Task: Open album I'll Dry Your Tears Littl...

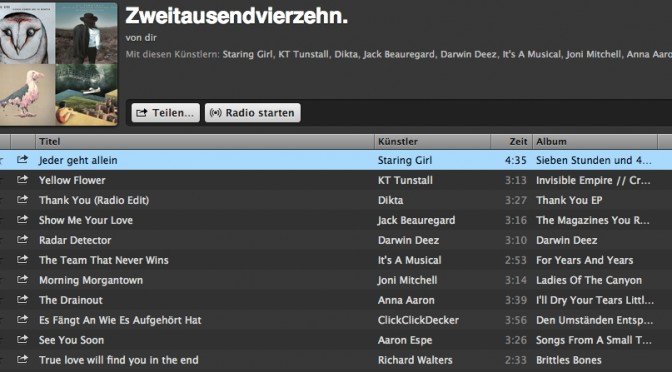Action: (595, 300)
